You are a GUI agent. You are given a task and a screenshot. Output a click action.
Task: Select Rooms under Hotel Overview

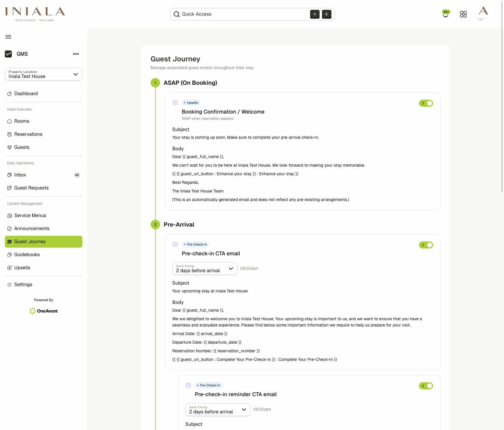click(x=21, y=121)
